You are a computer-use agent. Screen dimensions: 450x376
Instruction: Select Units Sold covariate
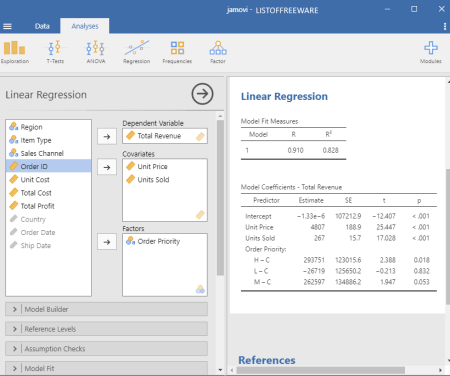point(165,180)
